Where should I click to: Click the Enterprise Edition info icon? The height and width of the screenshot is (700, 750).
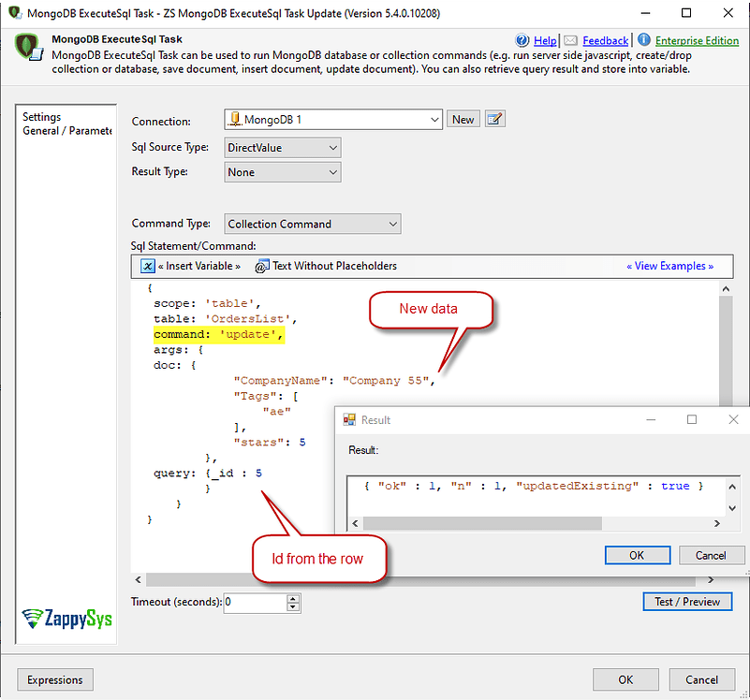646,40
